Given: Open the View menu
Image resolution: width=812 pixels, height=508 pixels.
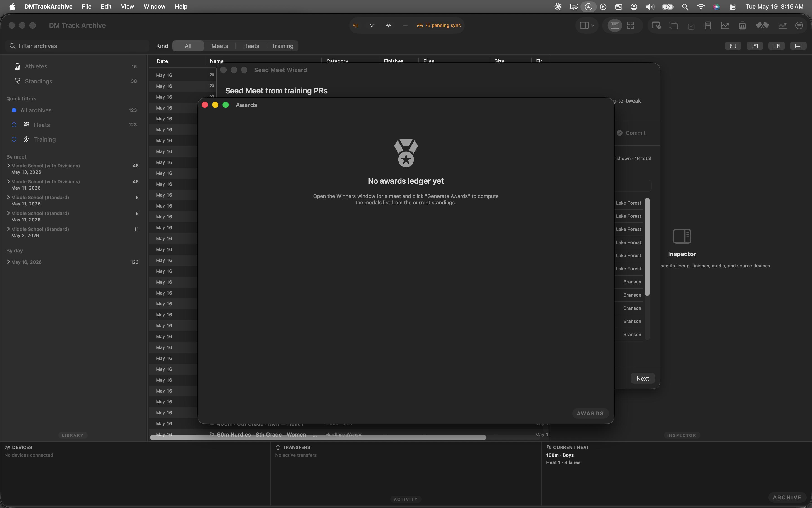Looking at the screenshot, I should [x=127, y=7].
